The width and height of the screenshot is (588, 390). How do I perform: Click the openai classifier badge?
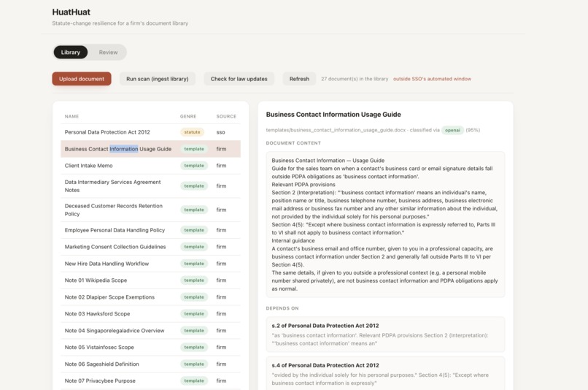452,130
